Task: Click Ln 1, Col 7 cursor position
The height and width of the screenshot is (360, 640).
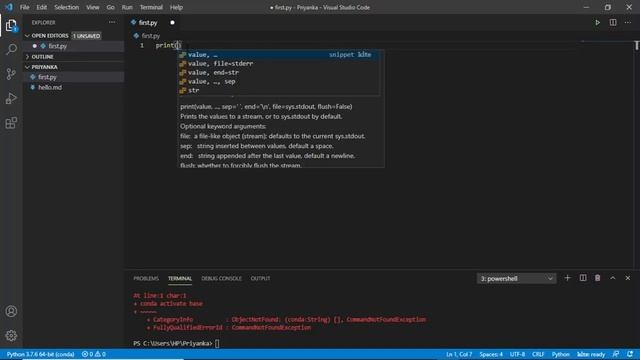Action: [x=459, y=354]
